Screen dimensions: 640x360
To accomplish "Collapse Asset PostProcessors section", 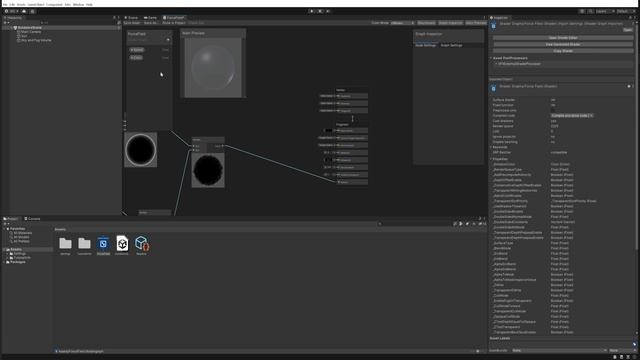I will pos(491,58).
